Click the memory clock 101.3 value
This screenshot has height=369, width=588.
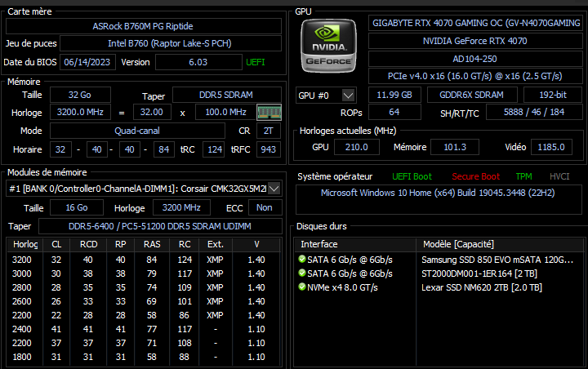pos(455,147)
